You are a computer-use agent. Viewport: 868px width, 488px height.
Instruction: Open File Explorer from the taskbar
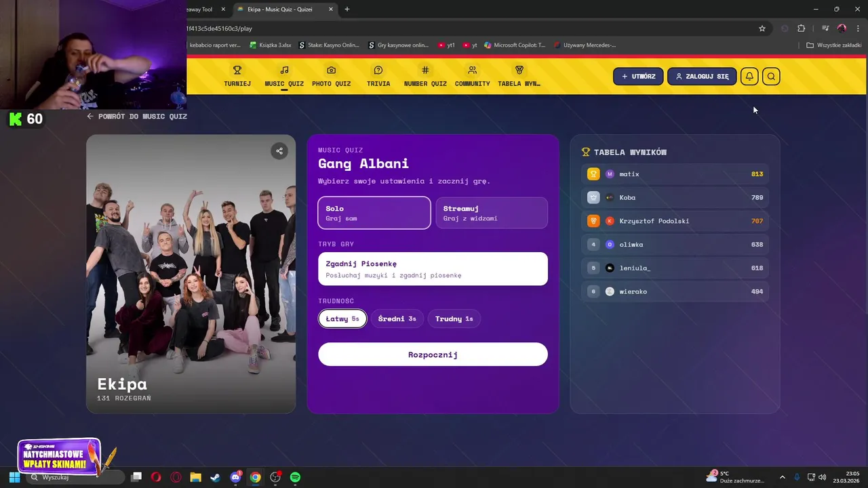pos(195,477)
